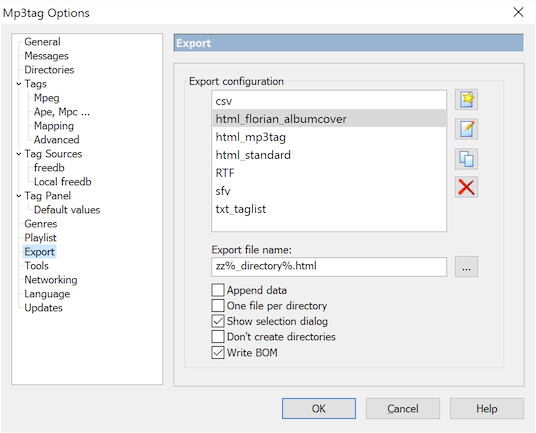Image resolution: width=536 pixels, height=433 pixels.
Task: Open the Genres options page
Action: 40,224
